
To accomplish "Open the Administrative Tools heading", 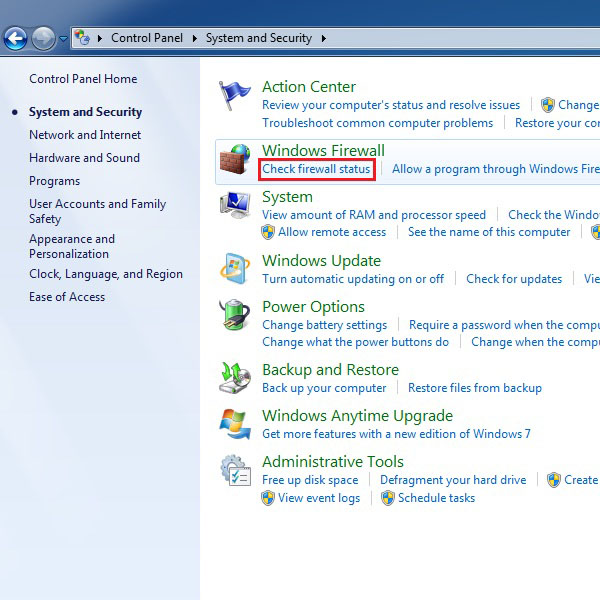I will [x=333, y=462].
